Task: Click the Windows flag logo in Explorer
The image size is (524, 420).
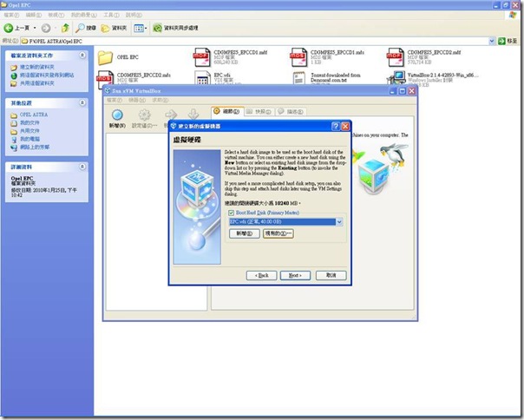Action: click(x=513, y=15)
